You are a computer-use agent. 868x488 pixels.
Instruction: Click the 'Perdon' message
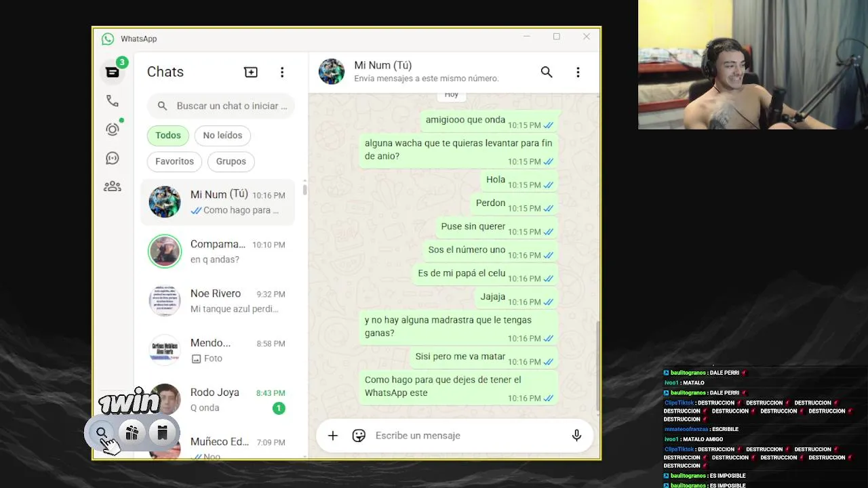click(x=515, y=204)
